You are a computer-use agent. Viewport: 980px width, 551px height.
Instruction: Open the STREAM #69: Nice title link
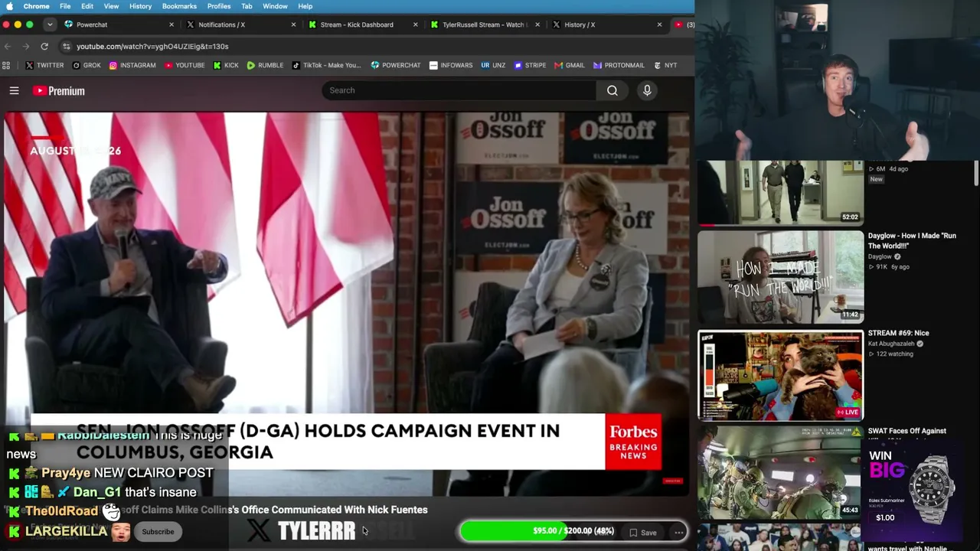tap(898, 334)
